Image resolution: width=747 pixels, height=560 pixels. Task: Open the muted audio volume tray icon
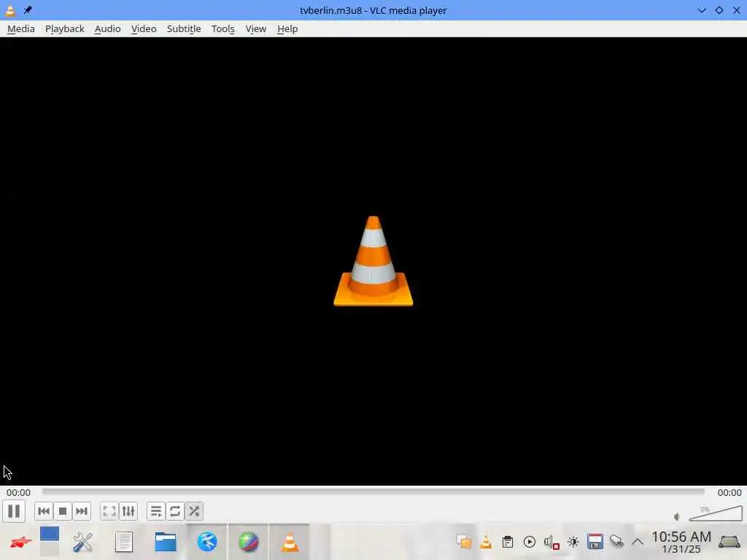pos(551,542)
